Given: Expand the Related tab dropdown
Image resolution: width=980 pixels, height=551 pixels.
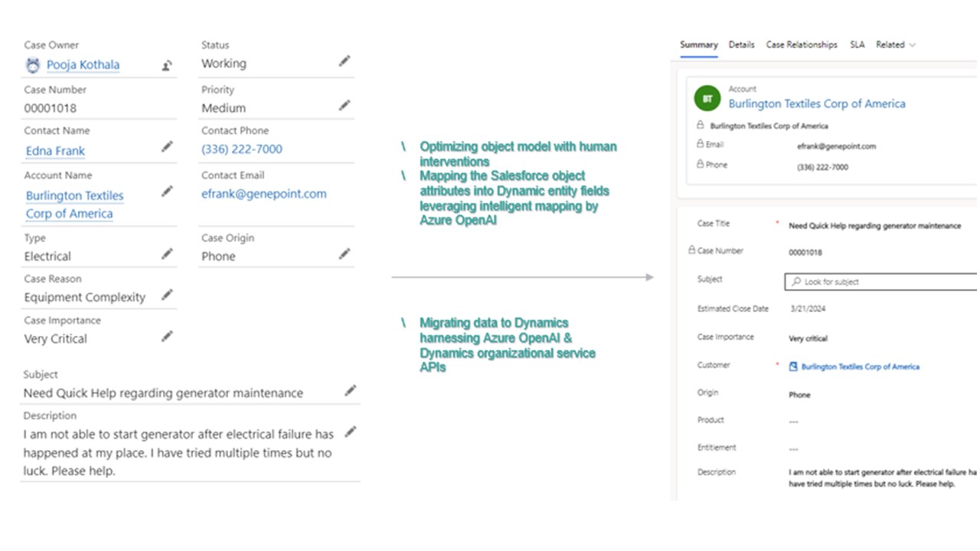Looking at the screenshot, I should click(896, 44).
